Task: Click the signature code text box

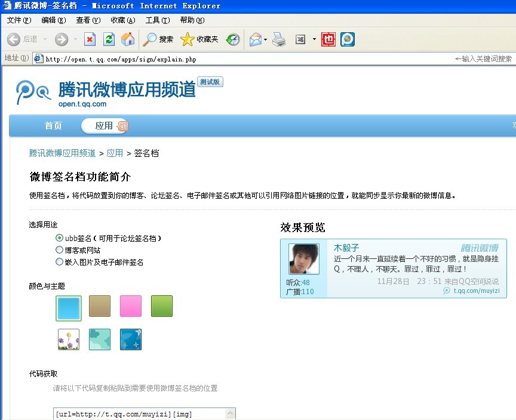Action: click(x=140, y=414)
